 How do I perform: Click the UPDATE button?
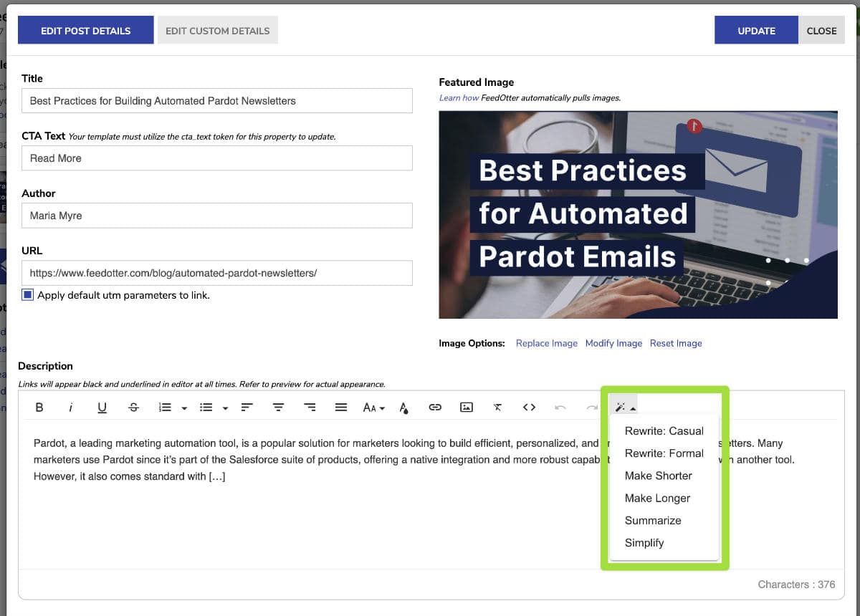[x=756, y=30]
